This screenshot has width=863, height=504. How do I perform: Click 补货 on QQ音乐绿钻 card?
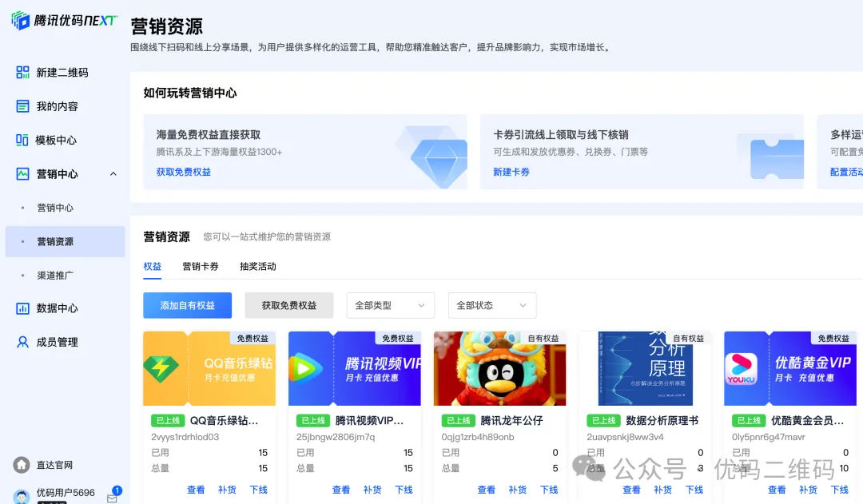pyautogui.click(x=227, y=490)
